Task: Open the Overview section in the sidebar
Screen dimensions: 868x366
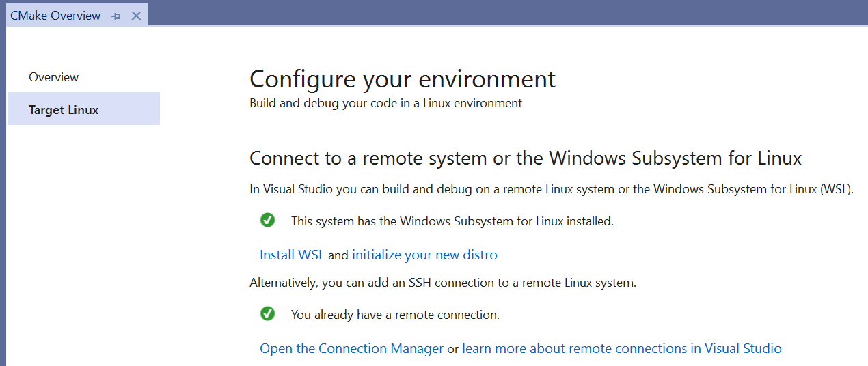Action: tap(54, 77)
